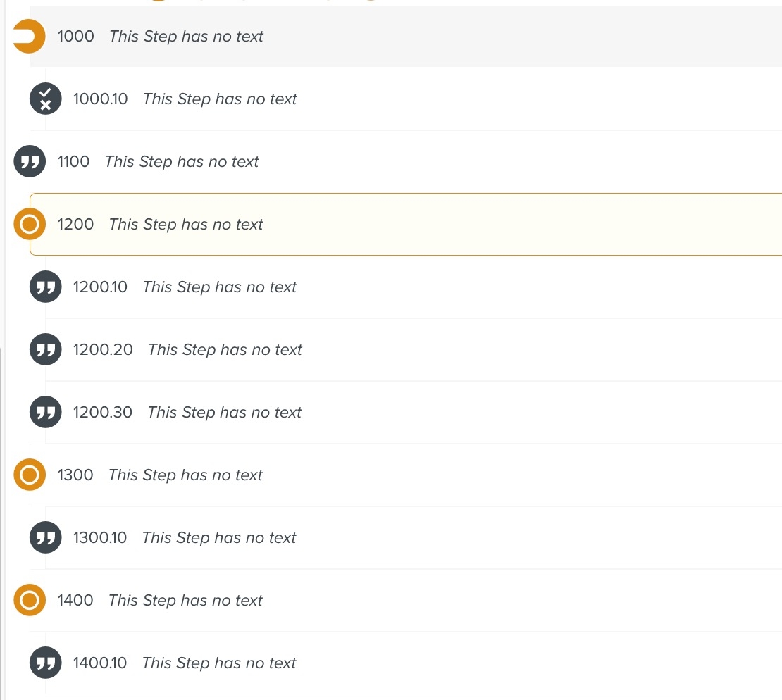Click the quote icon of step 1200.10
782x700 pixels.
point(46,287)
